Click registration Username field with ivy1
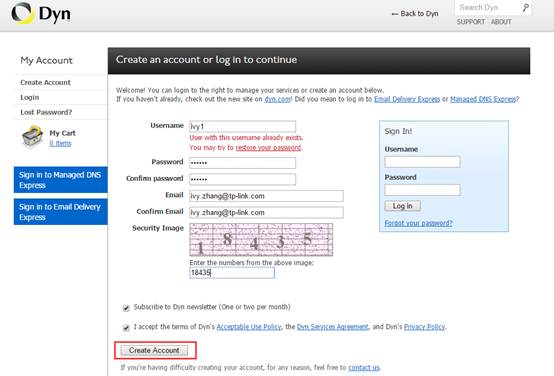554x376 pixels. click(x=242, y=126)
